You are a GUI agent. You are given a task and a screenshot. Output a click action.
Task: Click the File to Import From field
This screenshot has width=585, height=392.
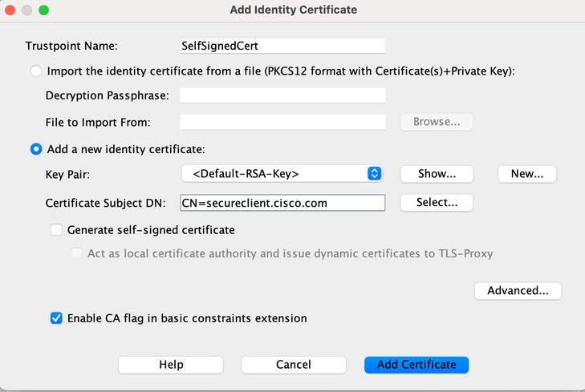pos(282,123)
